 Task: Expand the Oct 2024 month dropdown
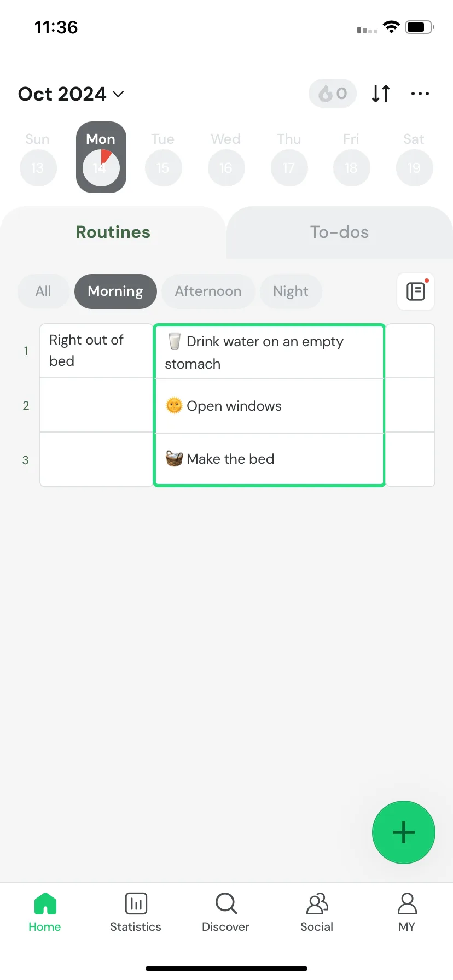(x=71, y=94)
